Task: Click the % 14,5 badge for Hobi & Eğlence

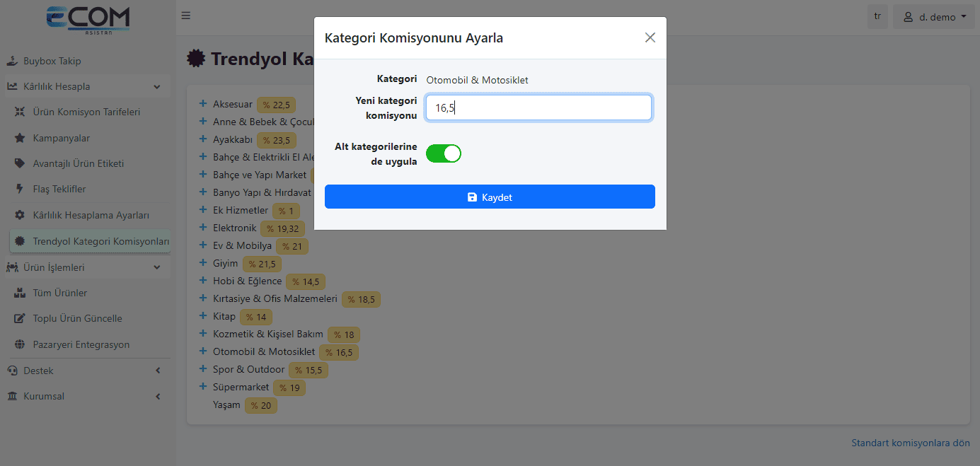Action: pyautogui.click(x=306, y=282)
